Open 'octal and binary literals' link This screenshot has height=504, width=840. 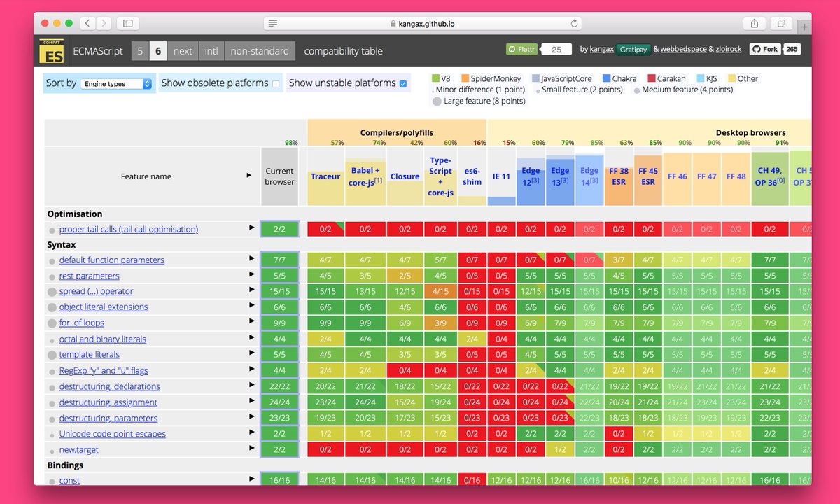click(x=103, y=339)
